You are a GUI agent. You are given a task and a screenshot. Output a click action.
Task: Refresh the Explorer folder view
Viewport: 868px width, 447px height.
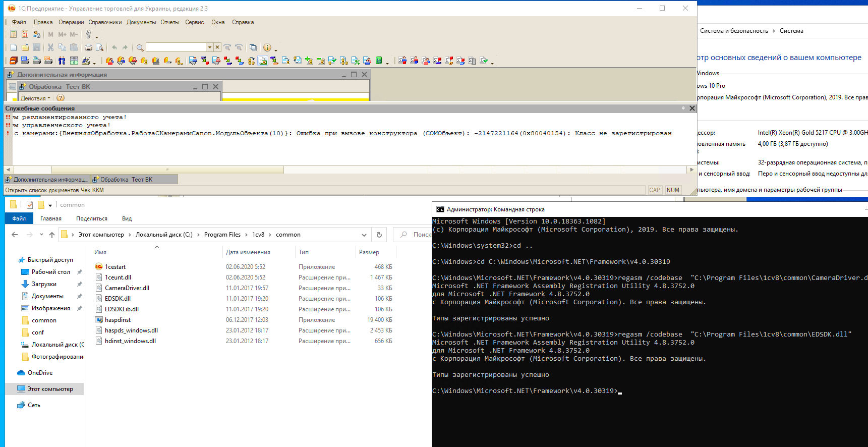(x=379, y=235)
